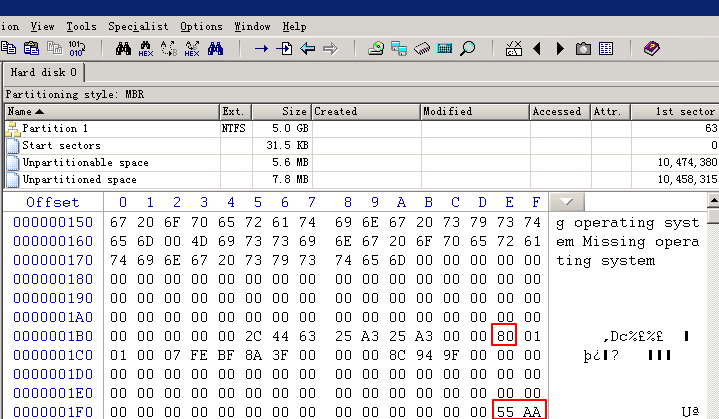
Task: Click the hex byte 4D at row 000000160
Action: (x=199, y=241)
